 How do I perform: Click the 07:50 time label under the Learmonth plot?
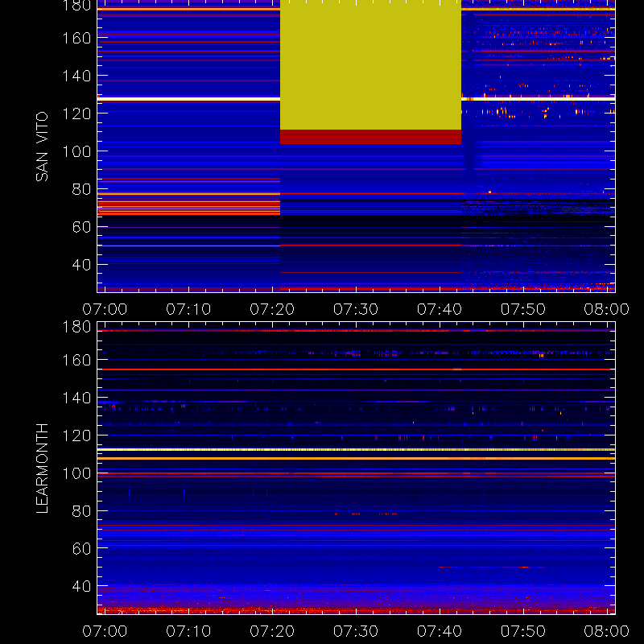(x=522, y=631)
